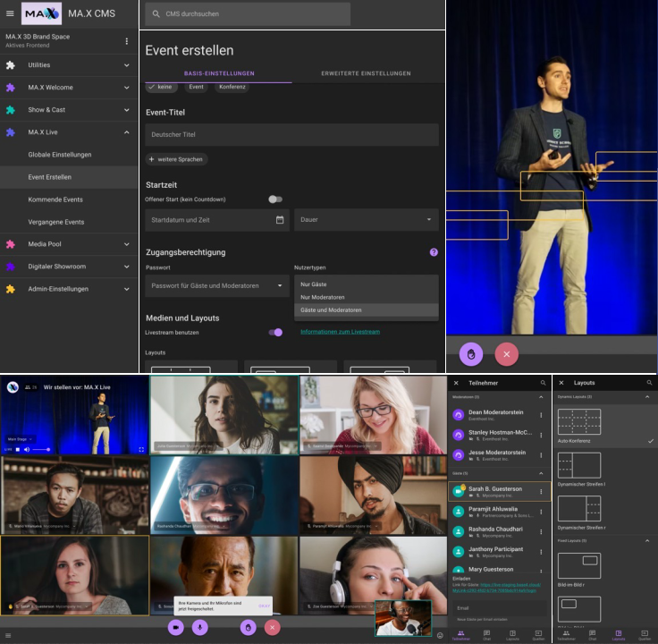The width and height of the screenshot is (658, 644).
Task: Switch to Erweiterte Einstellungen tab
Action: coord(366,73)
